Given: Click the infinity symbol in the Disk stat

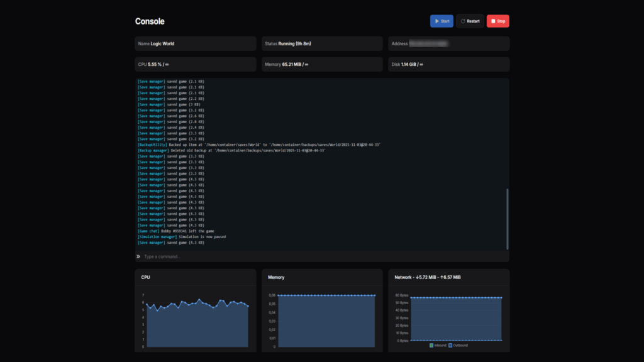Looking at the screenshot, I should [x=421, y=64].
